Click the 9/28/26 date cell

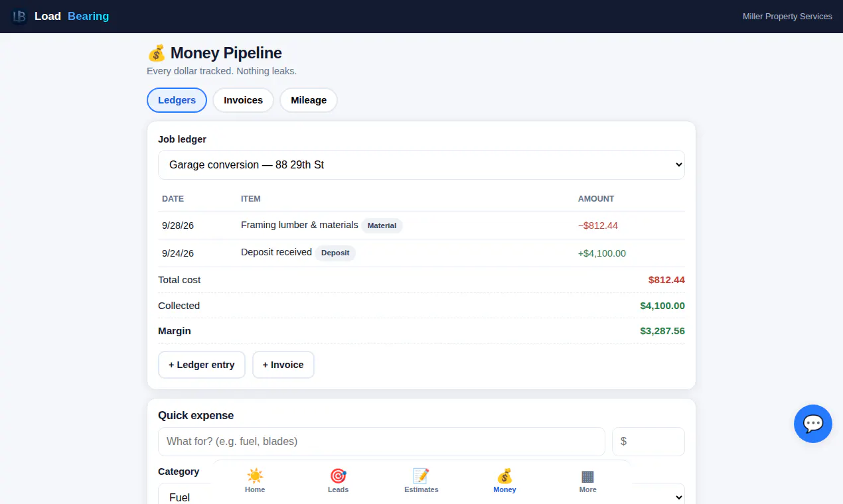(178, 225)
